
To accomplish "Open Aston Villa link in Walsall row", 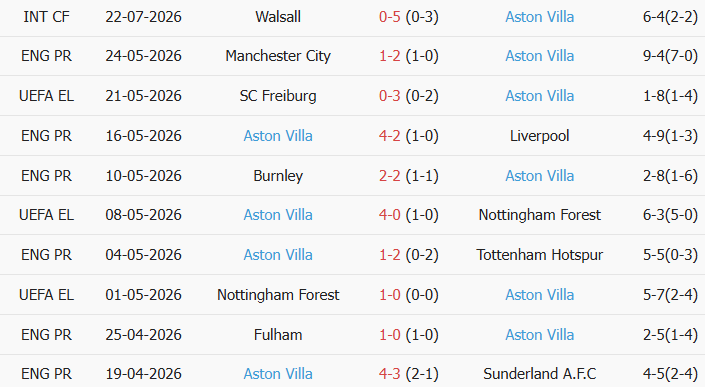I will 540,17.
